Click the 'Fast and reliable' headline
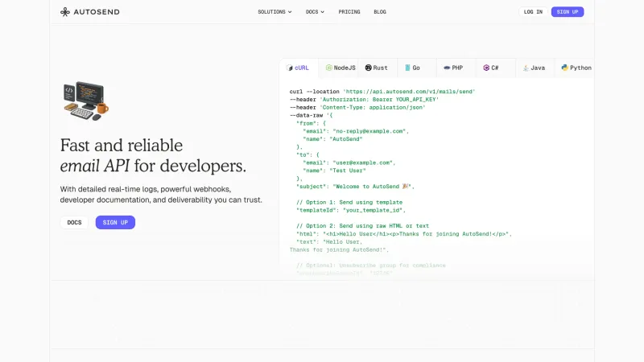 coord(122,146)
